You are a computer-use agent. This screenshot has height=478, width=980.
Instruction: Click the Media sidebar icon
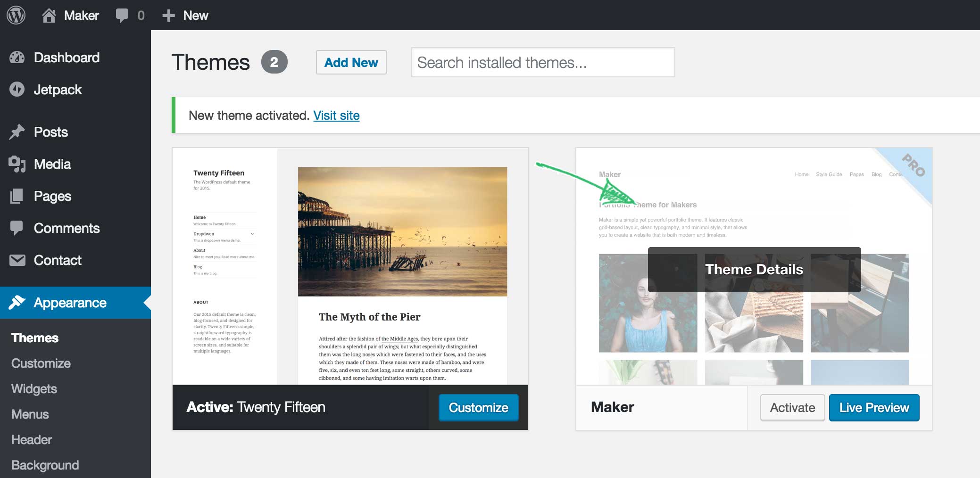(x=17, y=164)
